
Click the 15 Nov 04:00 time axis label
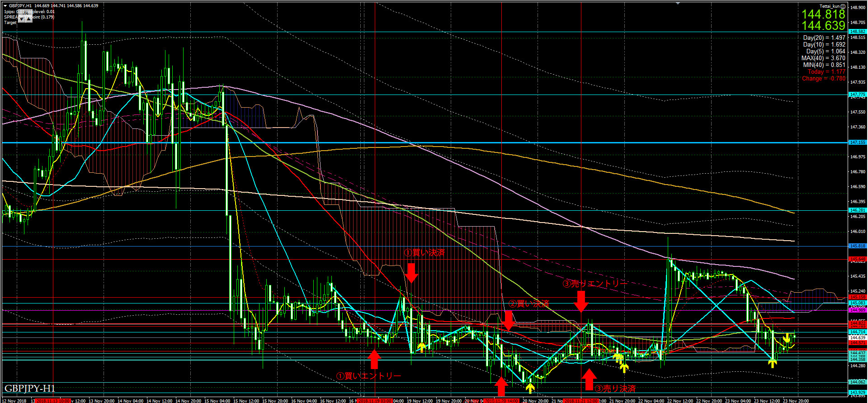pos(217,401)
